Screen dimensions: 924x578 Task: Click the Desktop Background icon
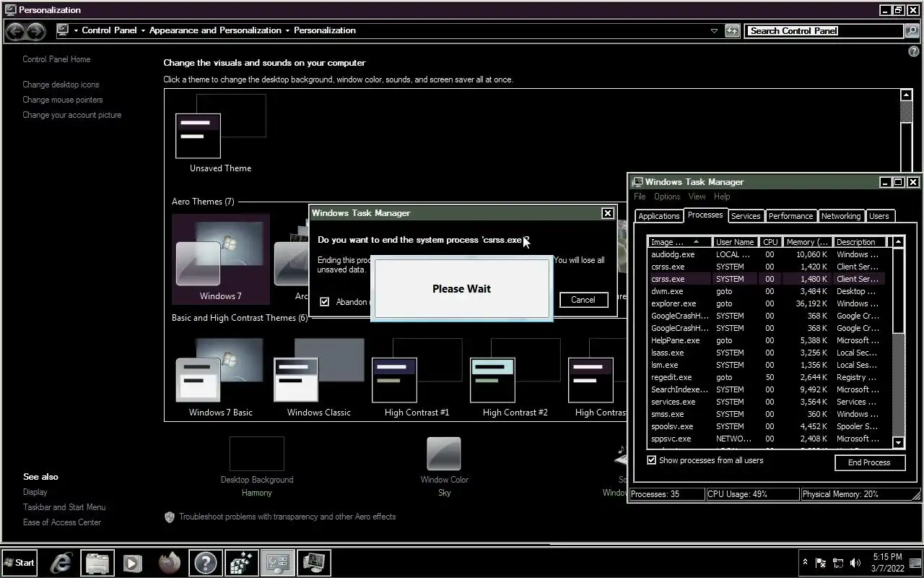click(x=256, y=454)
